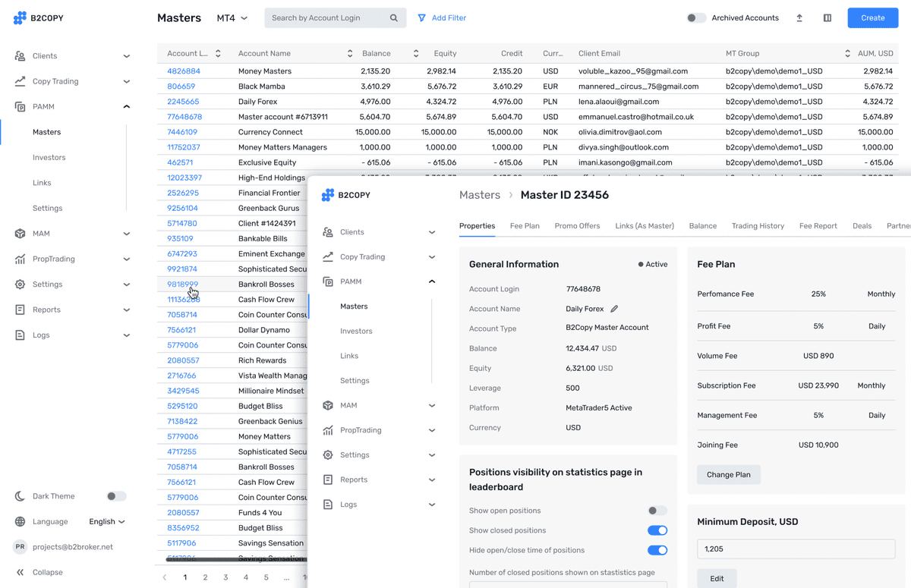Screen dimensions: 911x588
Task: Open the Fee Report tab
Action: point(818,225)
